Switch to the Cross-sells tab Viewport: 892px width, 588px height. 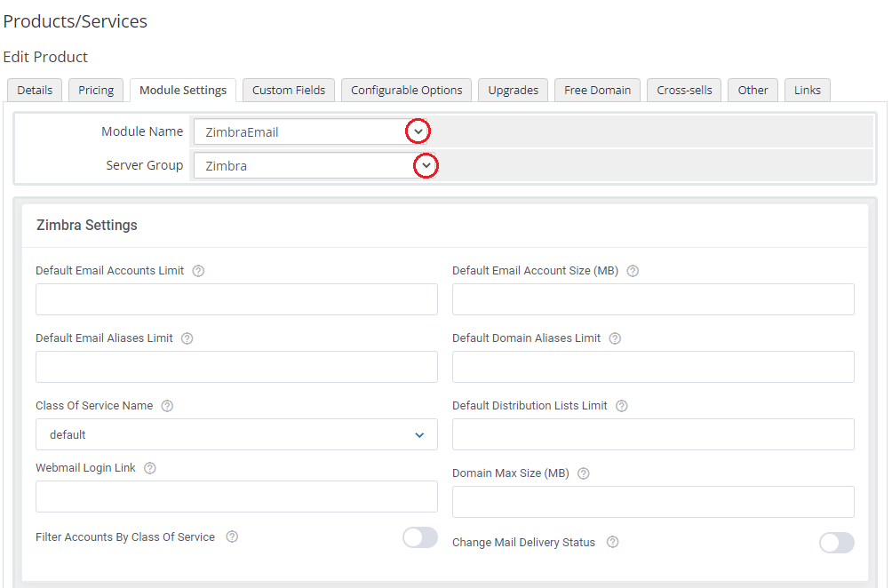684,90
